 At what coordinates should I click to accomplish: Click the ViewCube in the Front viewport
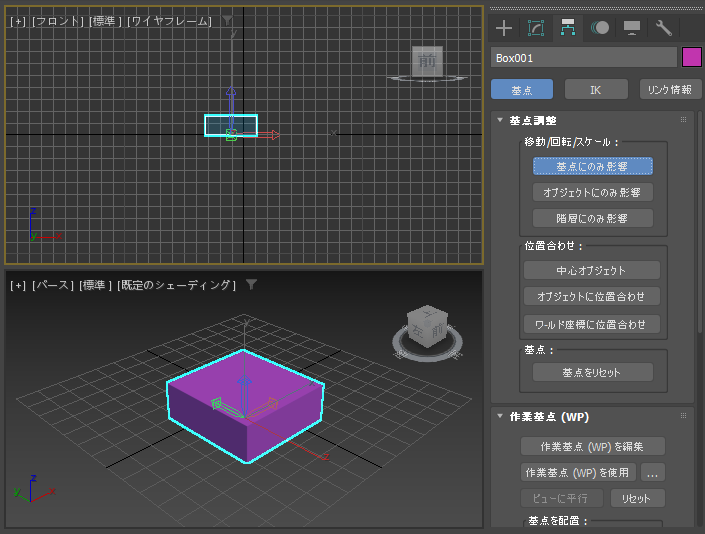click(x=427, y=62)
